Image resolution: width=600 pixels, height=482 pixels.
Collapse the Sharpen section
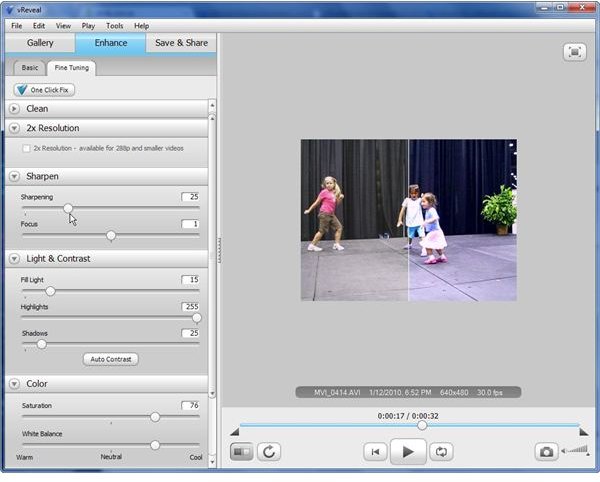14,176
